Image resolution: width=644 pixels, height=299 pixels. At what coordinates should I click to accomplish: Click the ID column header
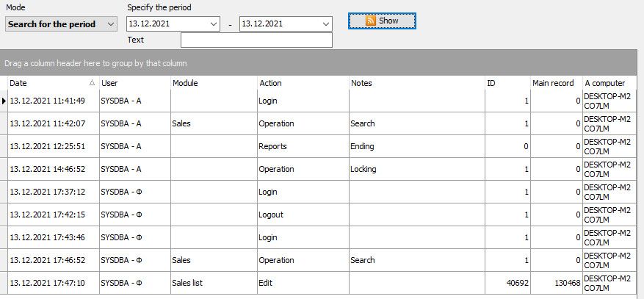(507, 83)
